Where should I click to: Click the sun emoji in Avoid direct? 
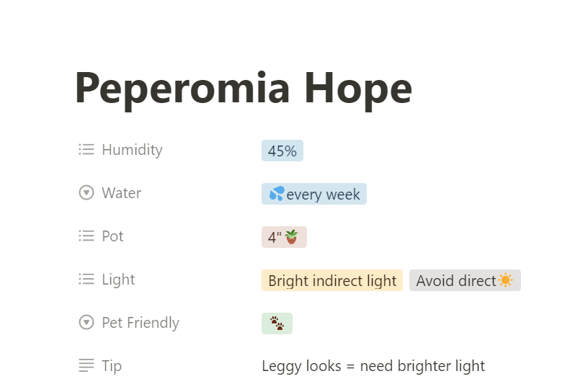[x=506, y=280]
